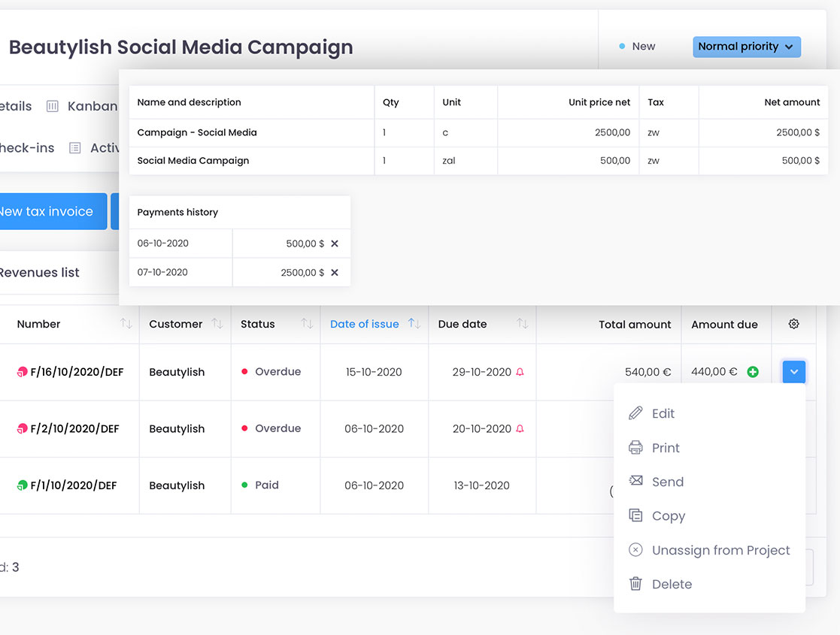Click the Activity list icon

[75, 148]
